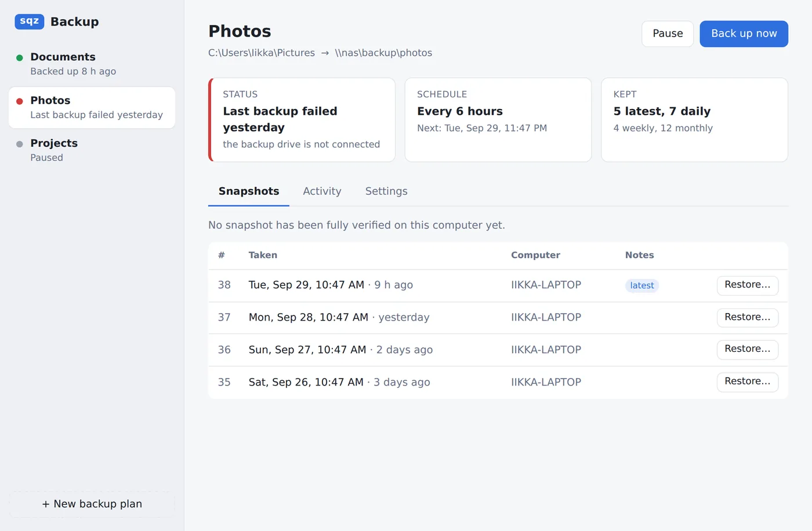Click the Backup app title
Screen dimensions: 812x531
pos(75,21)
